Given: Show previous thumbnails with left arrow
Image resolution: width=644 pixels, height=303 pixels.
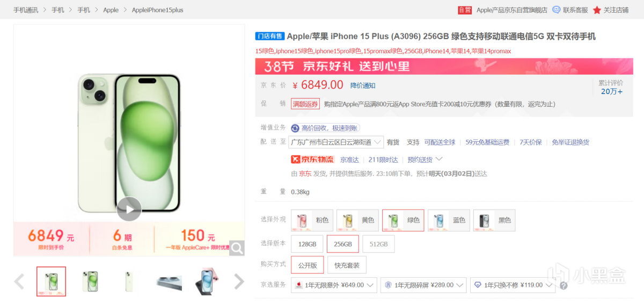Looking at the screenshot, I should click(19, 281).
